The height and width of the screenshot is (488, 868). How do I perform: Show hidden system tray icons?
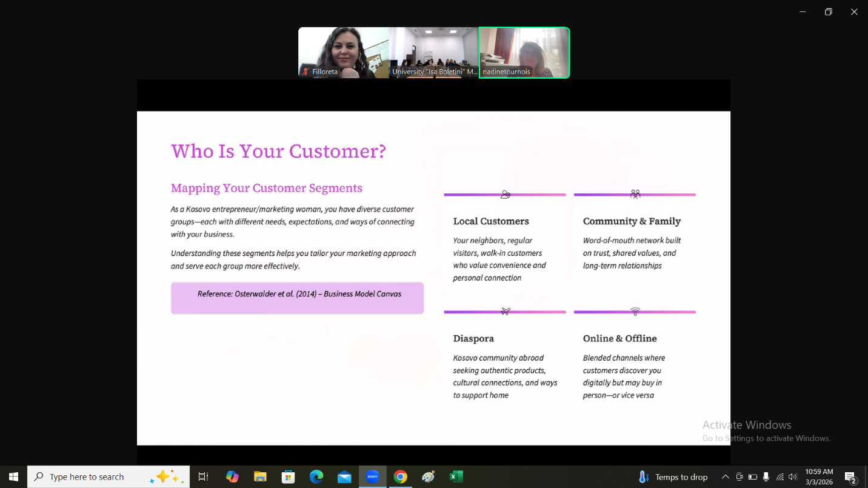coord(725,477)
